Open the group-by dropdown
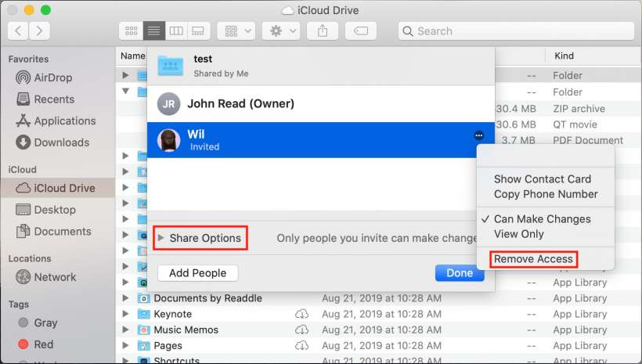The height and width of the screenshot is (364, 642). 236,31
